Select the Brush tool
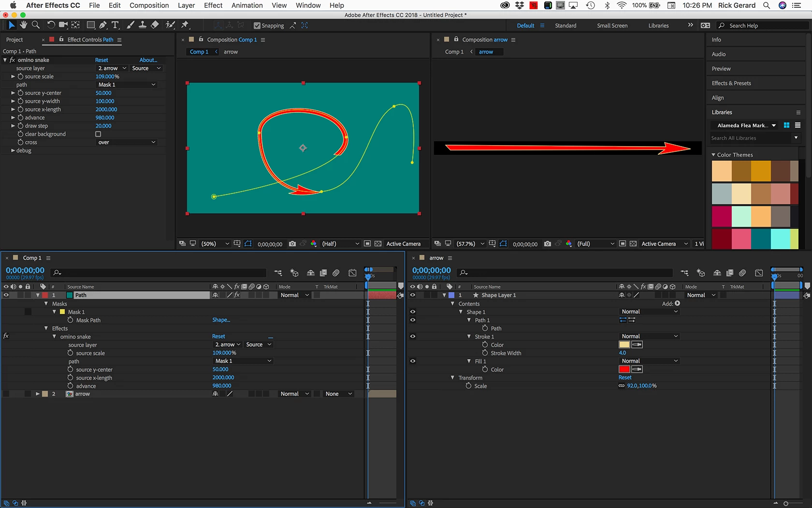The width and height of the screenshot is (812, 508). coord(130,25)
